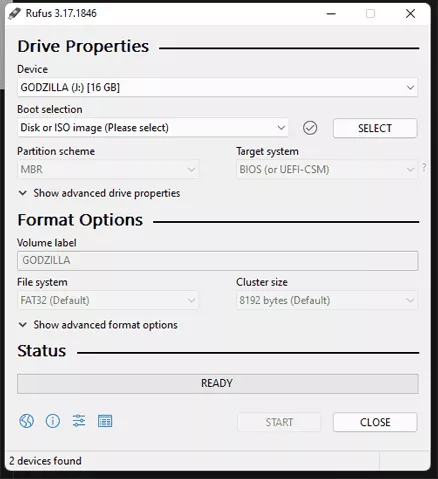Open the Cluster size dropdown
The height and width of the screenshot is (479, 438).
click(x=327, y=300)
